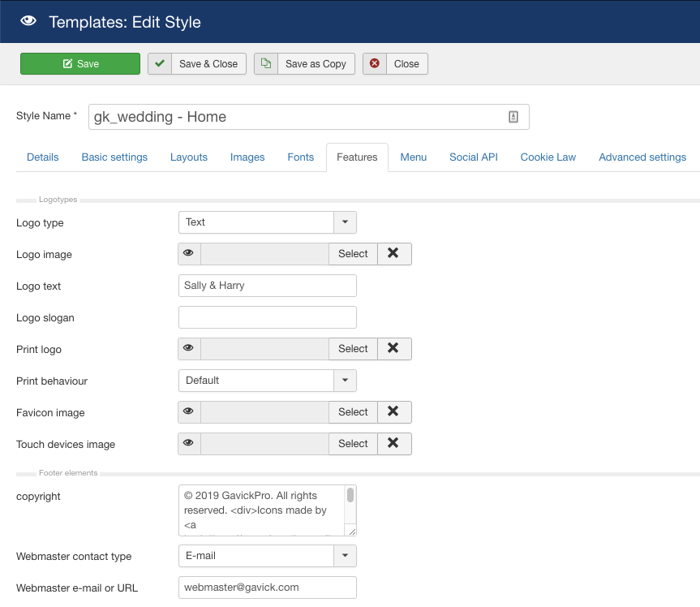Click the copyright textarea scrollbar

pos(350,496)
